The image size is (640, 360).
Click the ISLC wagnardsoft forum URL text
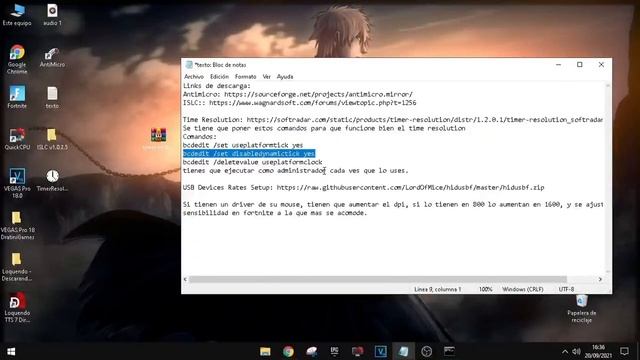[x=313, y=103]
